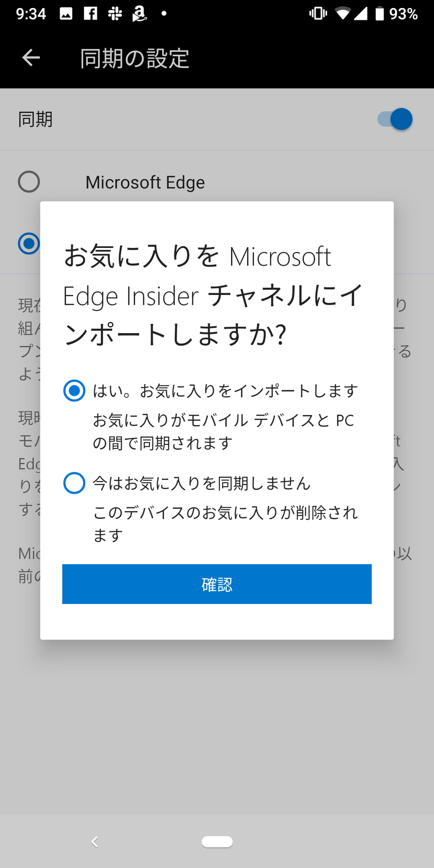Tap the selected Edge Insider radio button
The width and height of the screenshot is (434, 868).
click(x=29, y=244)
